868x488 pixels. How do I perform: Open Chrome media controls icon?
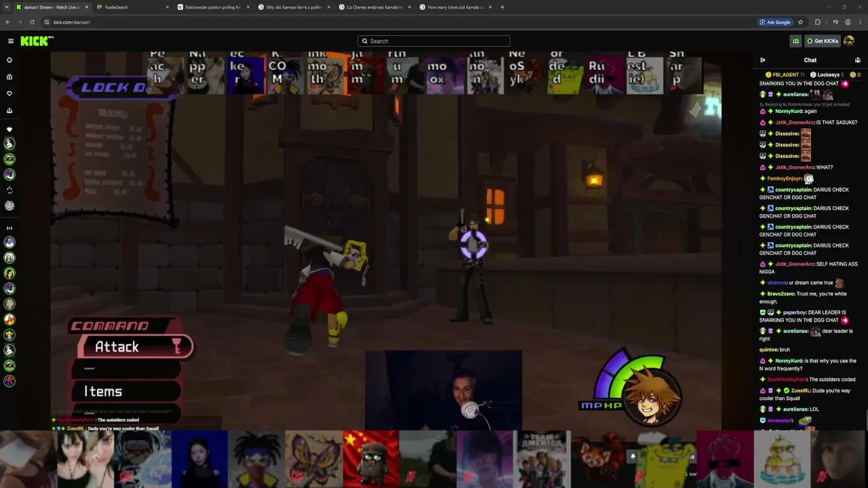coord(834,22)
